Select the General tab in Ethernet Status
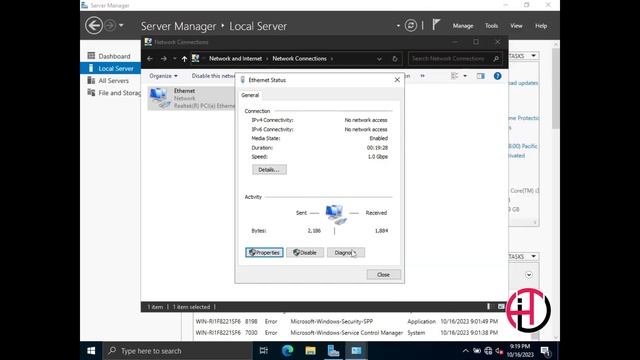 [x=250, y=95]
